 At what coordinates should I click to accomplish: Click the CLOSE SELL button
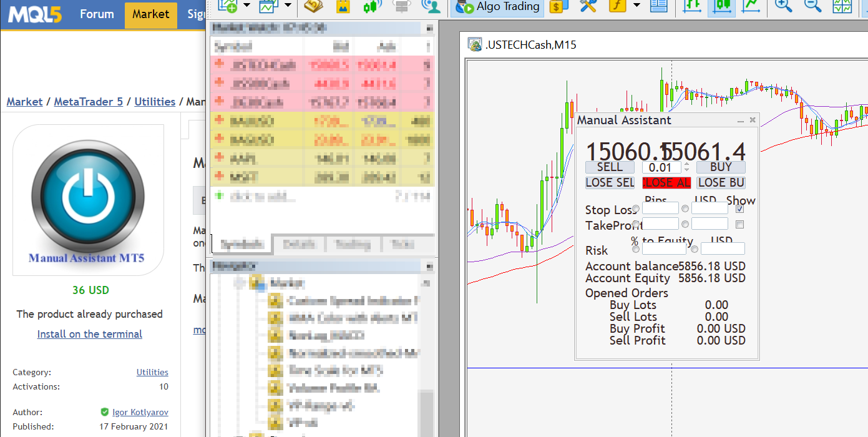[610, 182]
